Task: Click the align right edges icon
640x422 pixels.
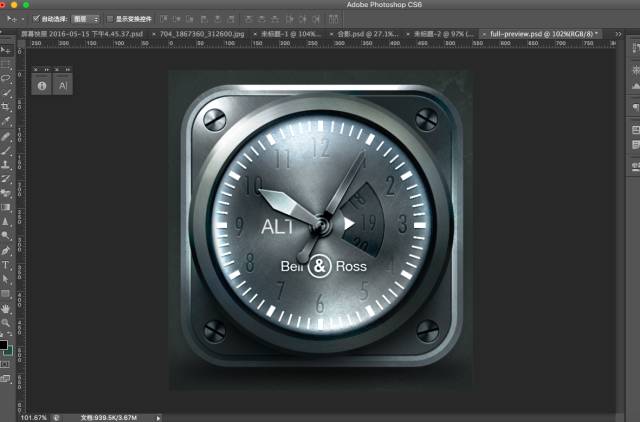Action: [231, 19]
